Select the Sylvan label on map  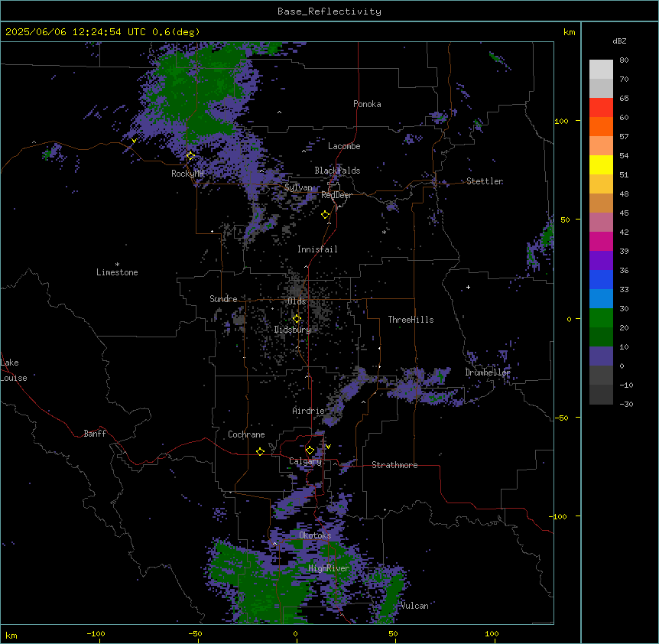coord(298,187)
